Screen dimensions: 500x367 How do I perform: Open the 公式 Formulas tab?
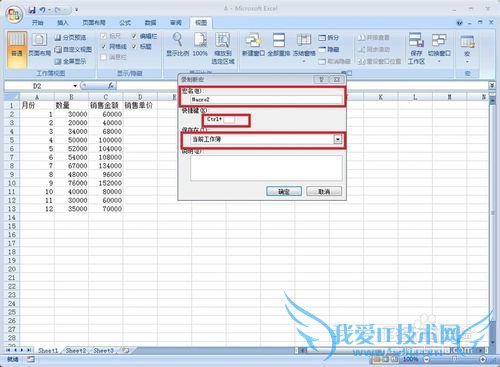point(125,23)
